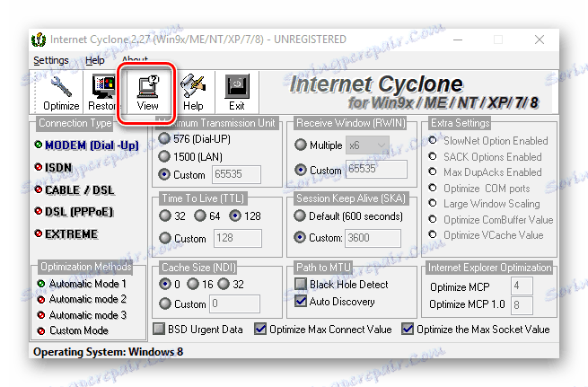Select MODEM (Dial-Up) connection type
Viewport: 588px width, 387px height.
[86, 145]
